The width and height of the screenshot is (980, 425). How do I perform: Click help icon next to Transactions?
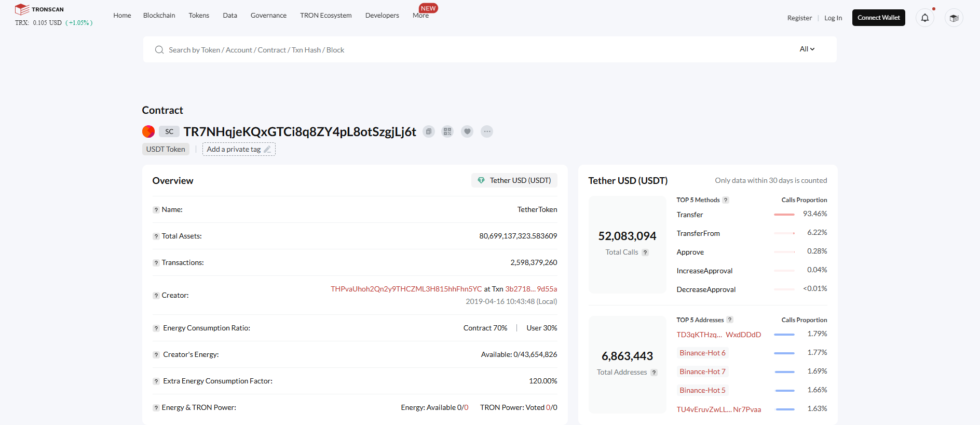pyautogui.click(x=156, y=263)
